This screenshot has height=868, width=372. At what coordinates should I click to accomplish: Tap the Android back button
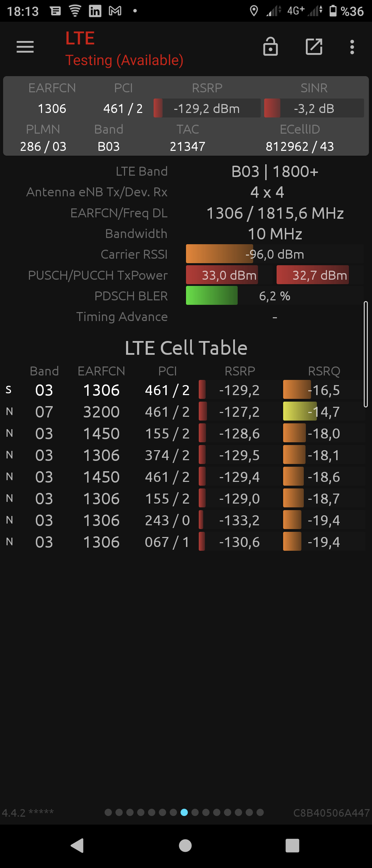click(77, 845)
